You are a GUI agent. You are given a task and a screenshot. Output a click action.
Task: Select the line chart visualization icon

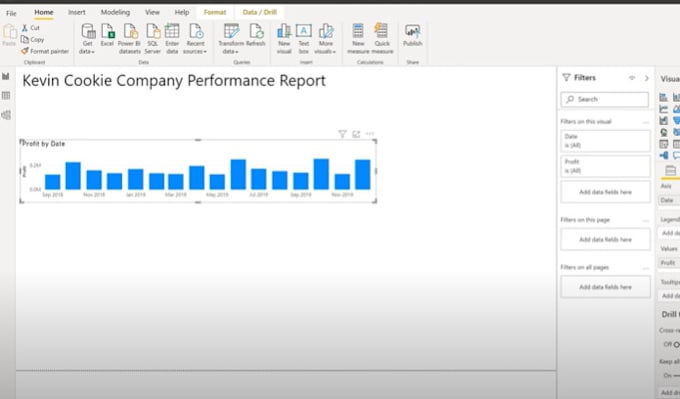(664, 109)
